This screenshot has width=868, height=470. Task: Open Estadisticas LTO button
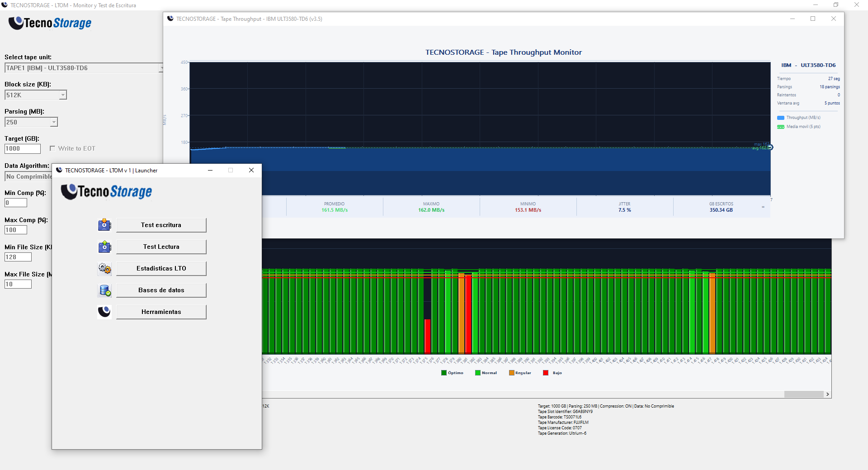click(x=161, y=268)
